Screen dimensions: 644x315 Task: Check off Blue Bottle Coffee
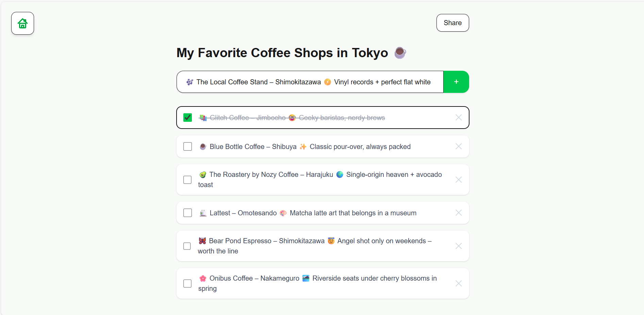[188, 147]
